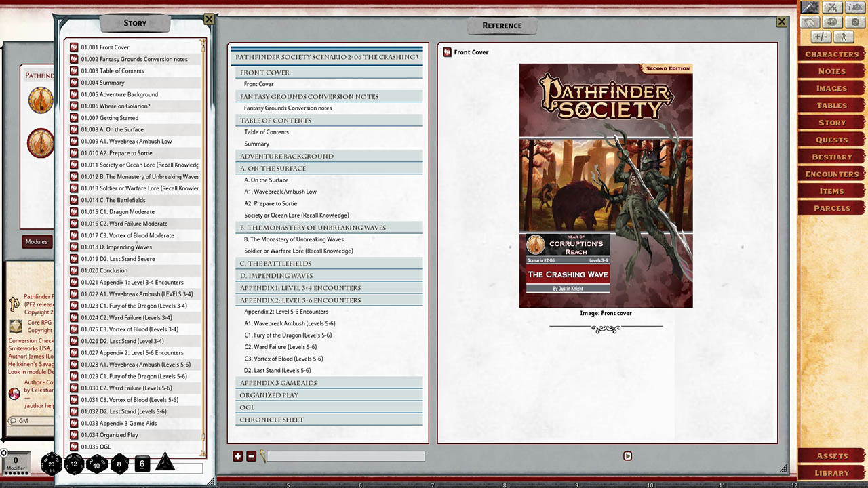Click the search input field at the bottom
This screenshot has height=488, width=868.
346,455
